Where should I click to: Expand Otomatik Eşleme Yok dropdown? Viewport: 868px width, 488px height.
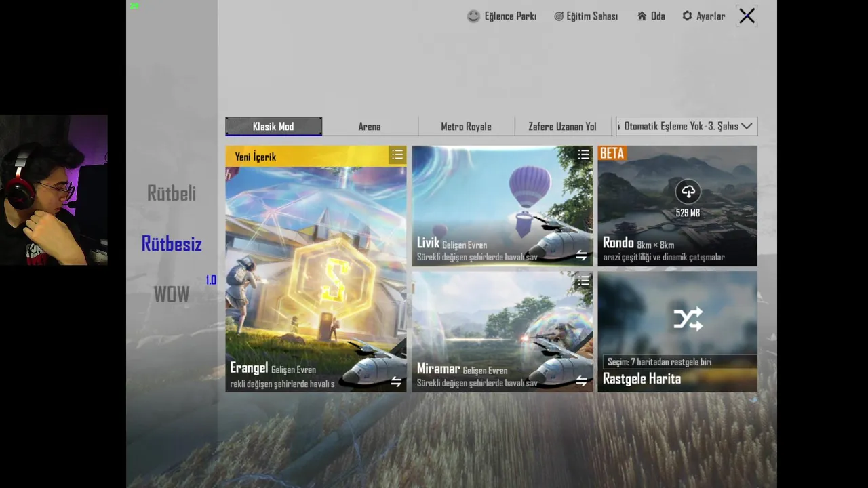[686, 126]
